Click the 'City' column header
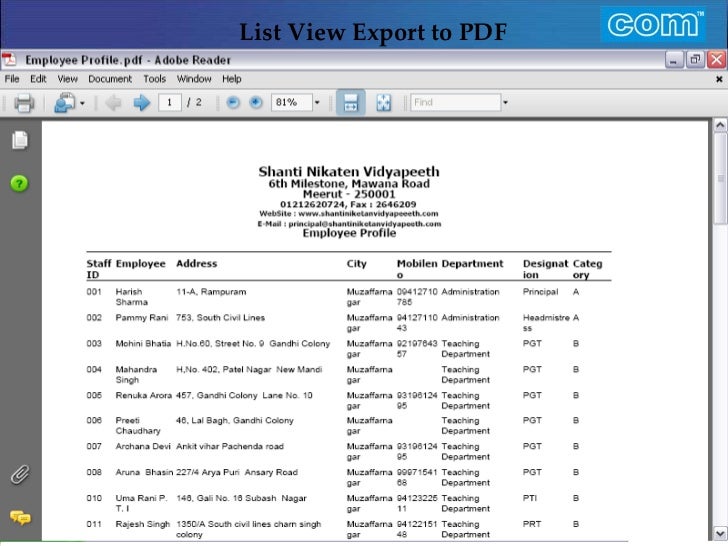The height and width of the screenshot is (546, 728). [x=357, y=264]
